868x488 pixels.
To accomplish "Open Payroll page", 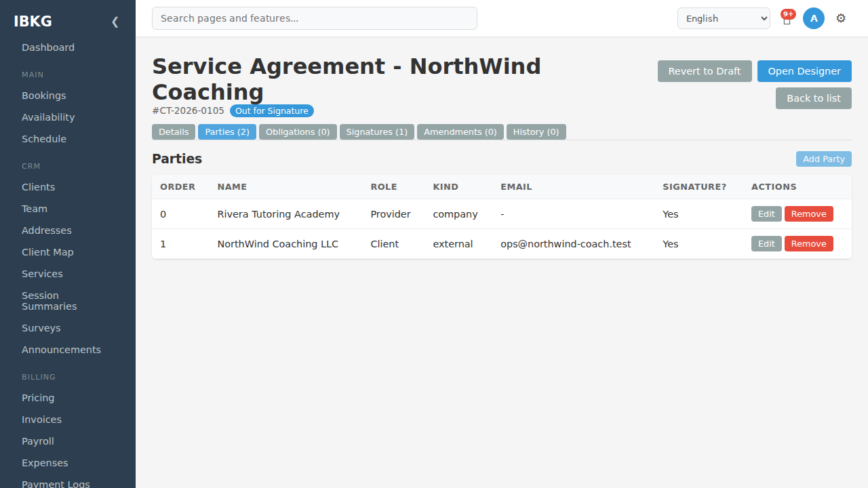I will pos(38,441).
